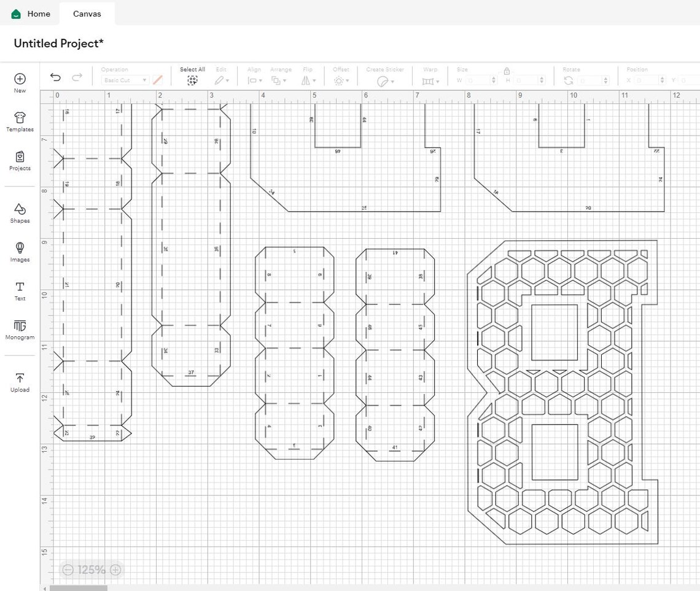Screen dimensions: 700x591
Task: Click the Position X stepper arrows
Action: point(663,80)
